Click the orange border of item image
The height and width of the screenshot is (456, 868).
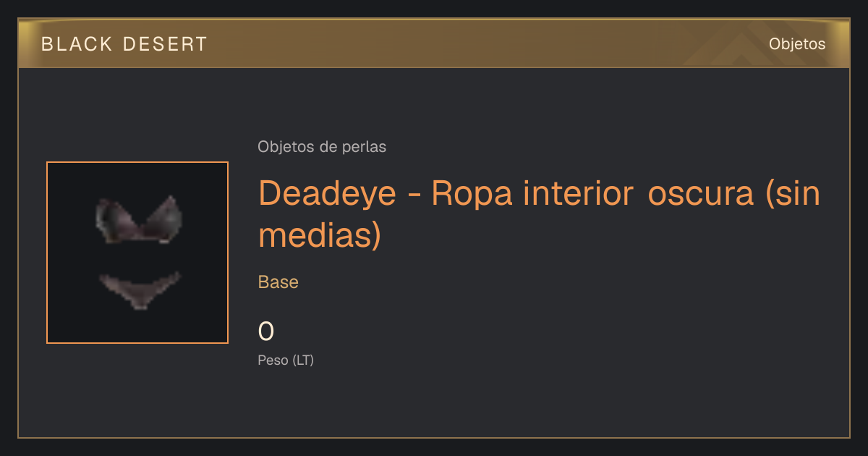[137, 162]
